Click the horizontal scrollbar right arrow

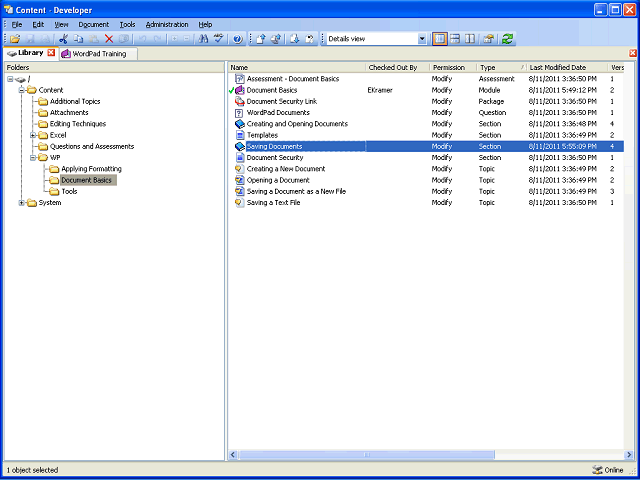pos(629,454)
